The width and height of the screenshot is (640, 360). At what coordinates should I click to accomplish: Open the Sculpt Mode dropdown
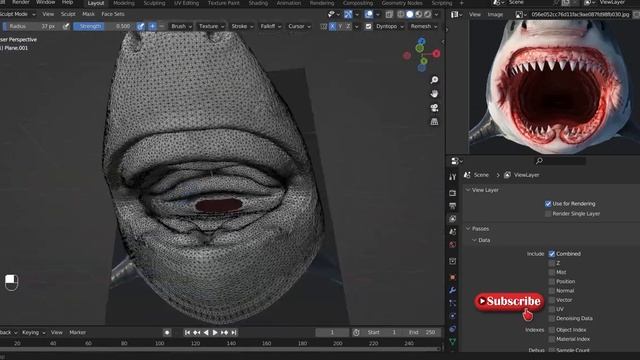(17, 14)
